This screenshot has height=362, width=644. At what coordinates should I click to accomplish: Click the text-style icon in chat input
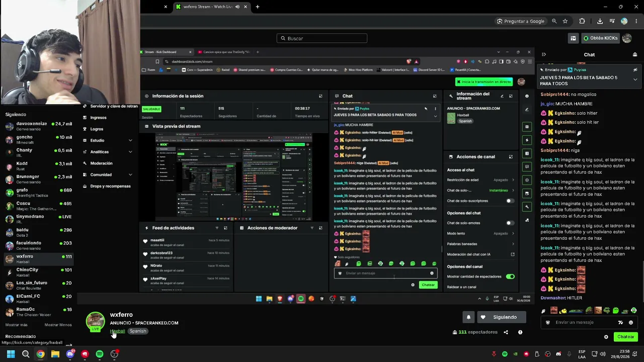point(620,323)
